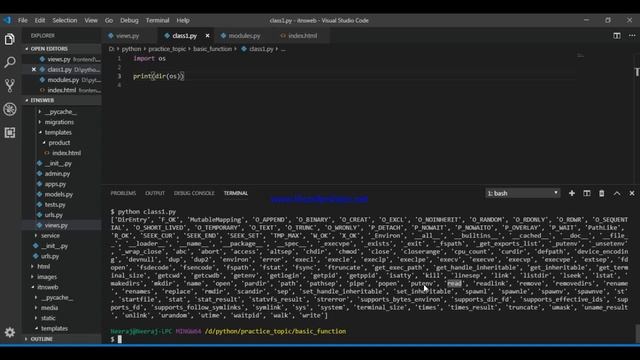640x360 pixels.
Task: Click the terminal prompt input line
Action: (x=119, y=339)
